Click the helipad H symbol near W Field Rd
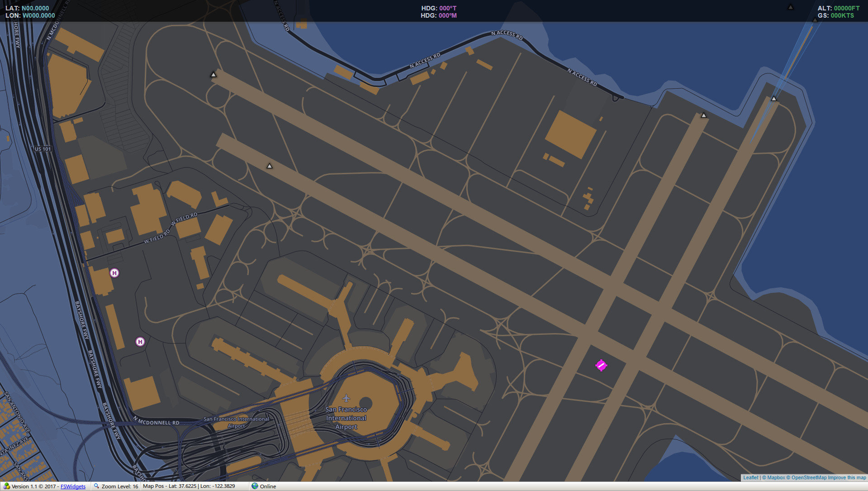The width and height of the screenshot is (868, 491). pyautogui.click(x=114, y=273)
